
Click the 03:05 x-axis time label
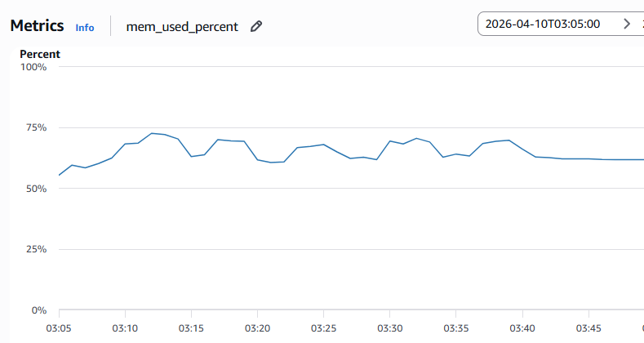[x=59, y=328]
